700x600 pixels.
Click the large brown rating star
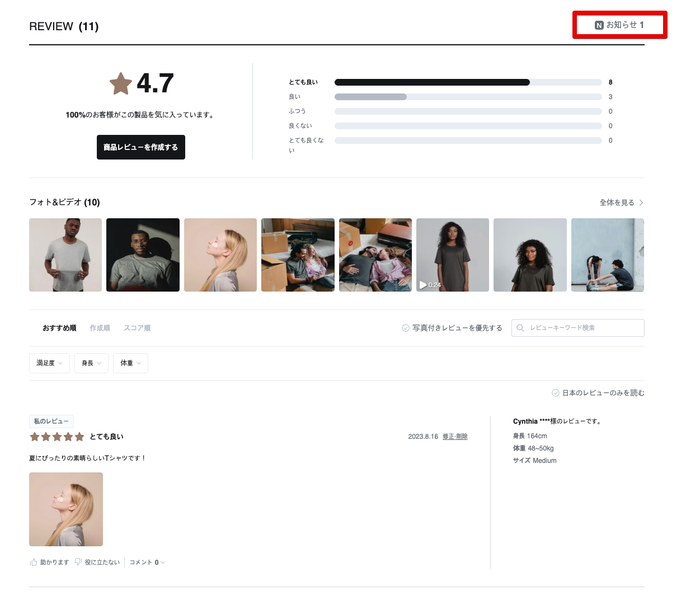(x=120, y=84)
